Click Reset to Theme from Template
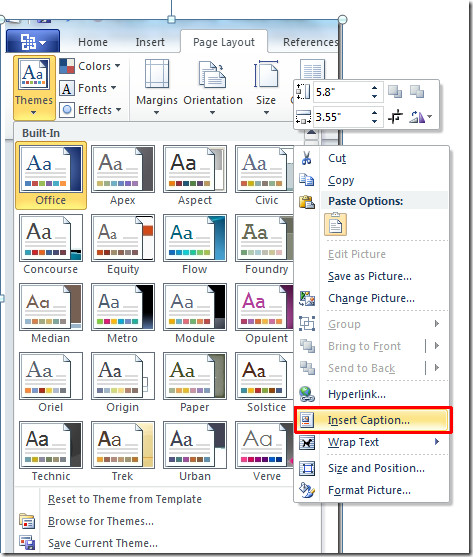Viewport: 473px width, 557px height. click(x=125, y=499)
